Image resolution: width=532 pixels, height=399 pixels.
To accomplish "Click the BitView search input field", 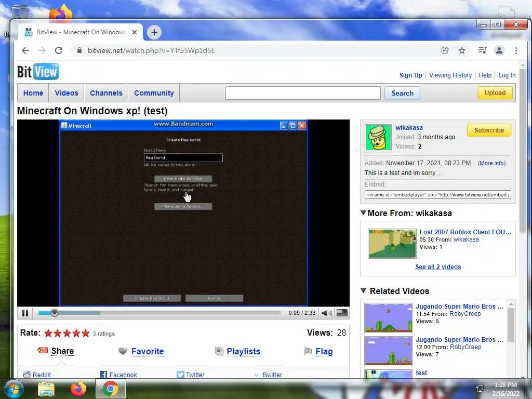I will click(x=303, y=93).
